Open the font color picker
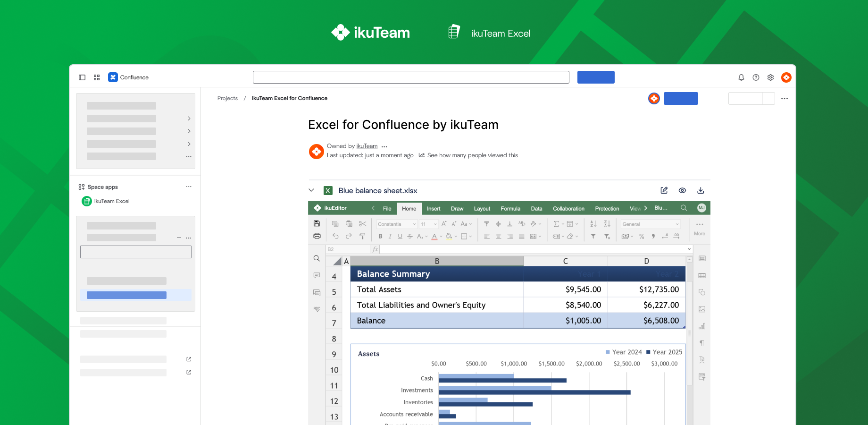Screen dimensions: 868x425 coord(434,236)
